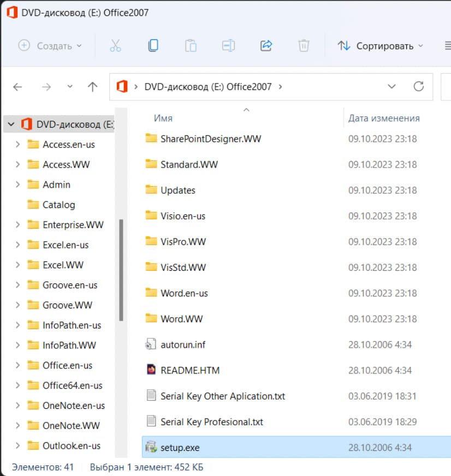Screen dimensions: 451x476
Task: Collapse the DVD-дисковод (E:) tree node
Action: pyautogui.click(x=11, y=124)
